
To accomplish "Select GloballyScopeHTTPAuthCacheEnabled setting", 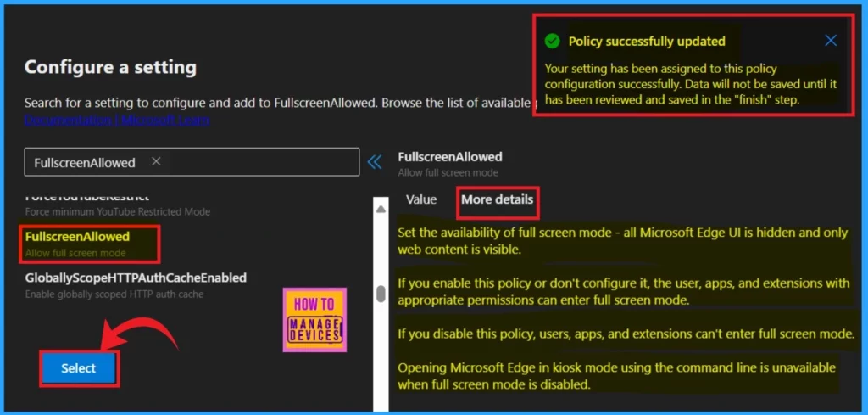I will click(136, 285).
